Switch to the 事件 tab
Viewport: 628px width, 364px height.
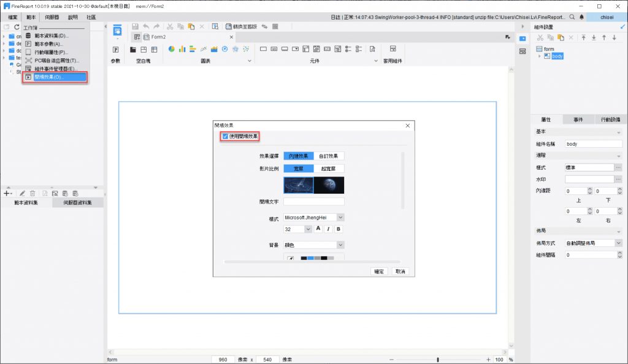tap(578, 119)
